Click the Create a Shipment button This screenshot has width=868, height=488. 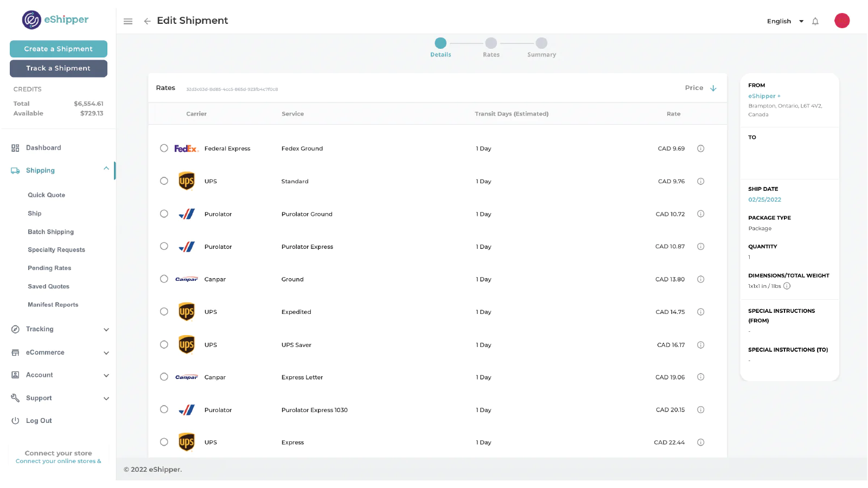[59, 49]
